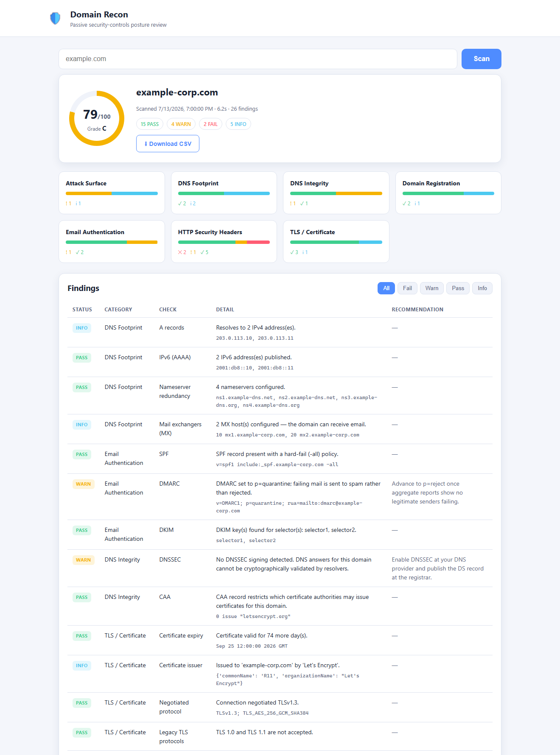Click the HTTP Security Headers progress bar
The height and width of the screenshot is (755, 560).
[x=224, y=242]
